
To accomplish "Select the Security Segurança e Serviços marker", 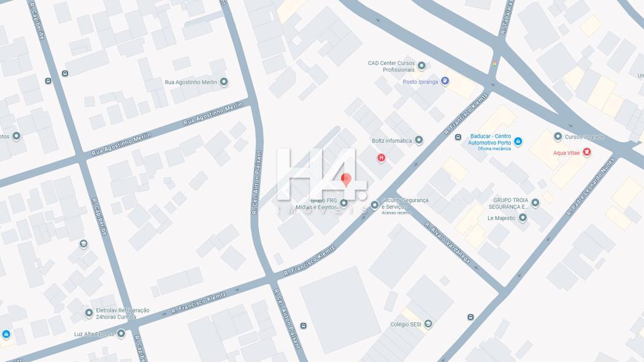I will [x=375, y=205].
